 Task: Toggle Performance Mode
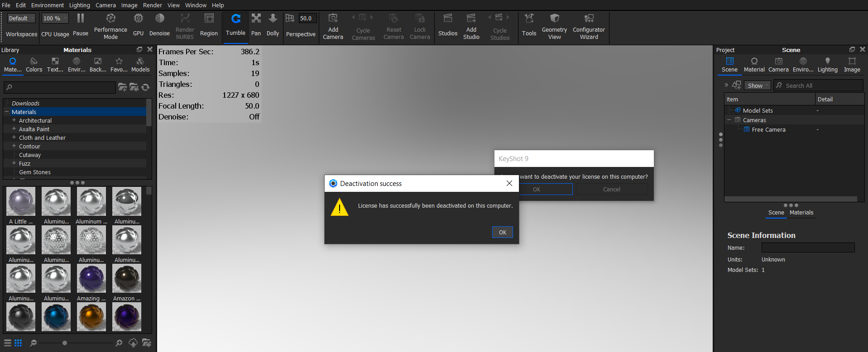coord(110,26)
